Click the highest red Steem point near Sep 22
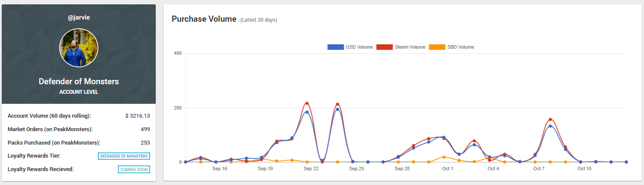 (307, 103)
